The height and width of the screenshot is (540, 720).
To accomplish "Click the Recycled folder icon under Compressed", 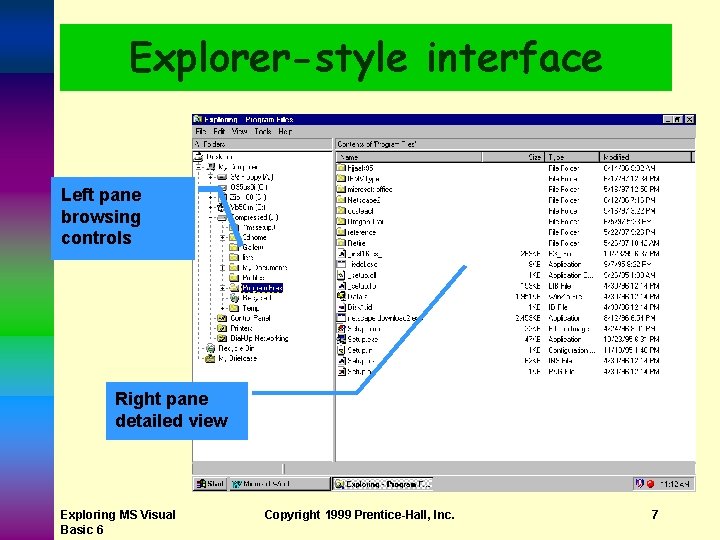I will coord(234,298).
